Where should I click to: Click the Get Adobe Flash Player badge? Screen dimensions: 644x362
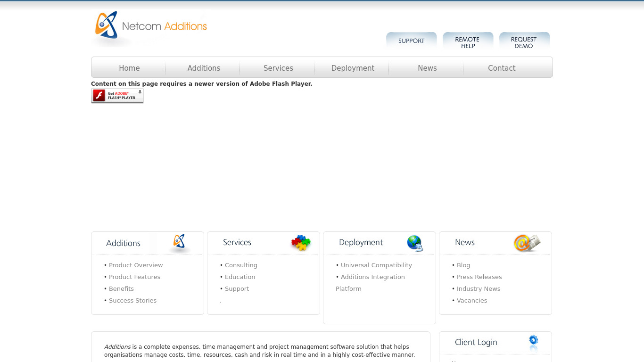117,96
